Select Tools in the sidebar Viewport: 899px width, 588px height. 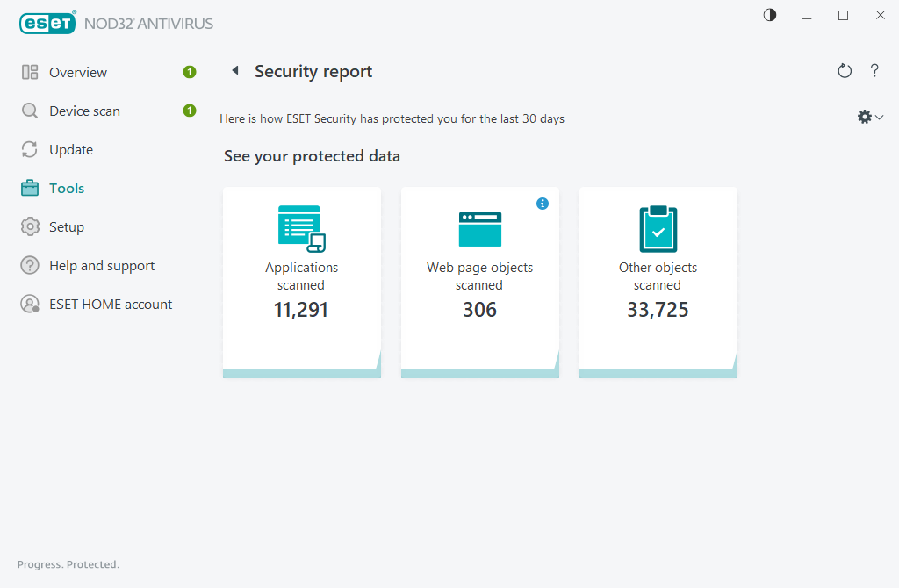[x=67, y=188]
